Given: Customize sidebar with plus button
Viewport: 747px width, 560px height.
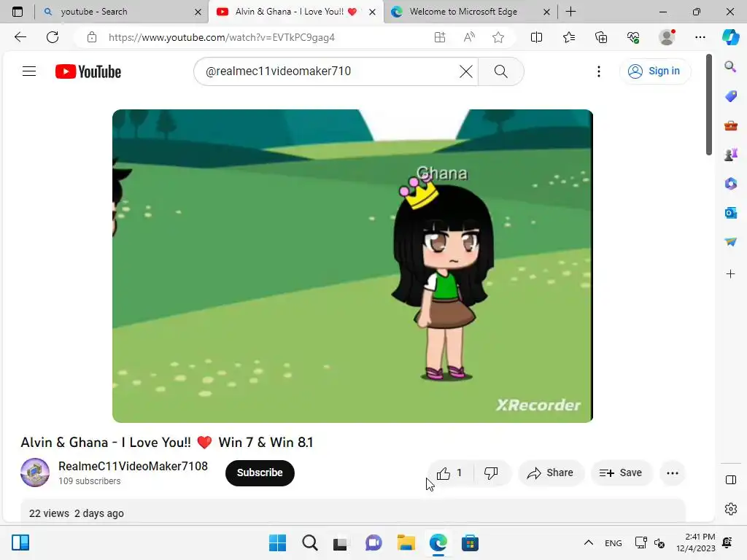Looking at the screenshot, I should [731, 274].
